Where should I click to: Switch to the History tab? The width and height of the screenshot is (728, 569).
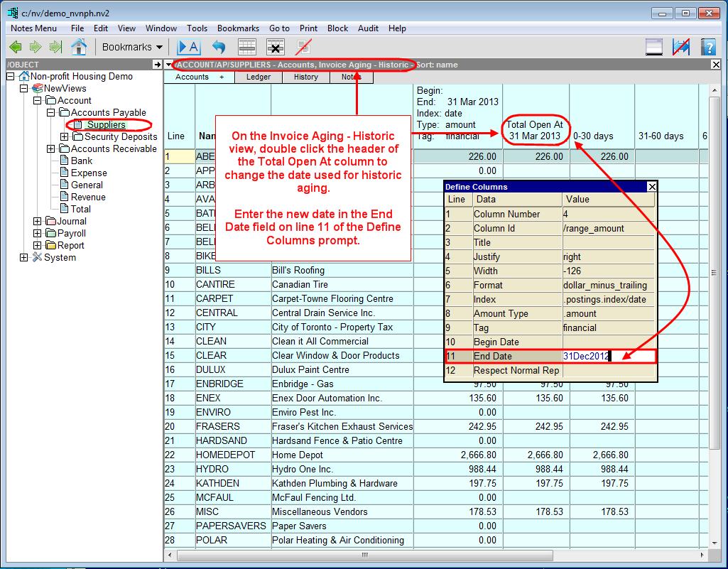point(305,77)
